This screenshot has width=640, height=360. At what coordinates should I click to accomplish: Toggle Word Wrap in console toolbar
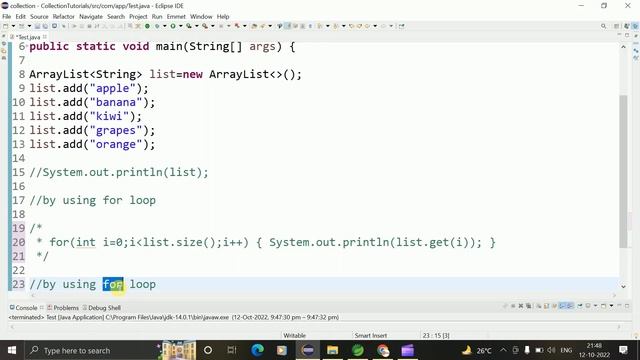[x=555, y=306]
